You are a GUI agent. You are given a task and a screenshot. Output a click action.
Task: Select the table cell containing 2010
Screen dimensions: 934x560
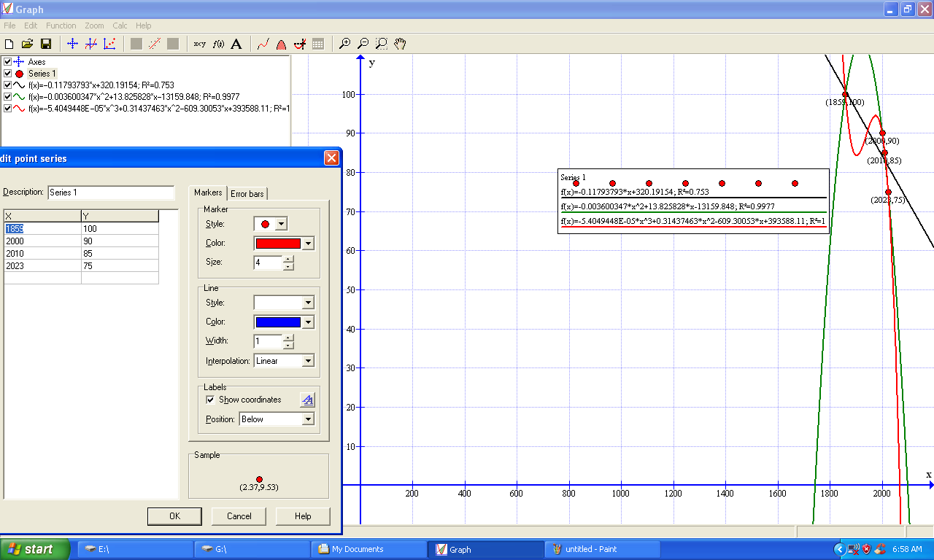click(42, 254)
